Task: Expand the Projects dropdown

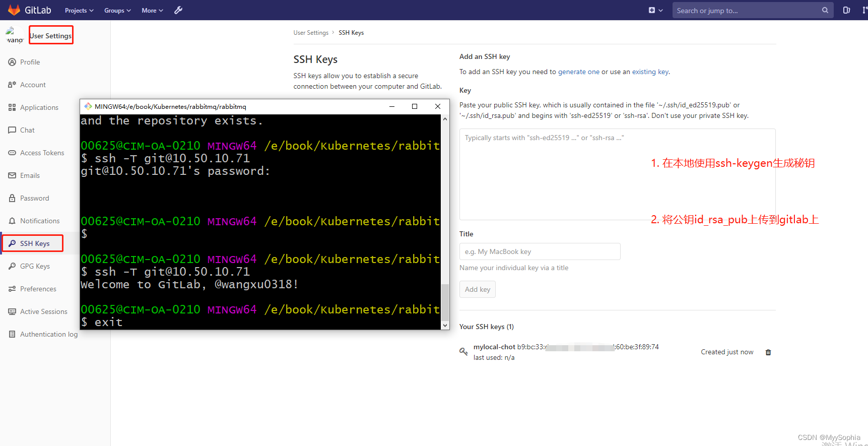Action: tap(79, 10)
